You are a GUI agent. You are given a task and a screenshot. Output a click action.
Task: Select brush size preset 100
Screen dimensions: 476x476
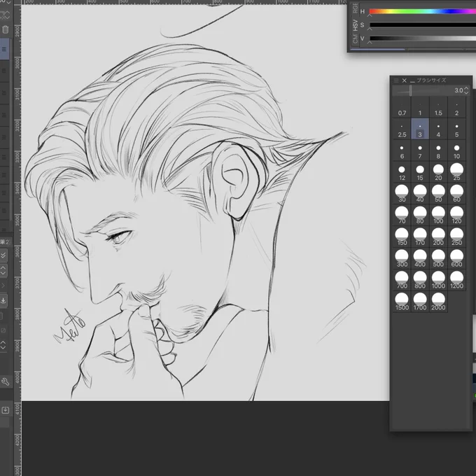click(438, 216)
